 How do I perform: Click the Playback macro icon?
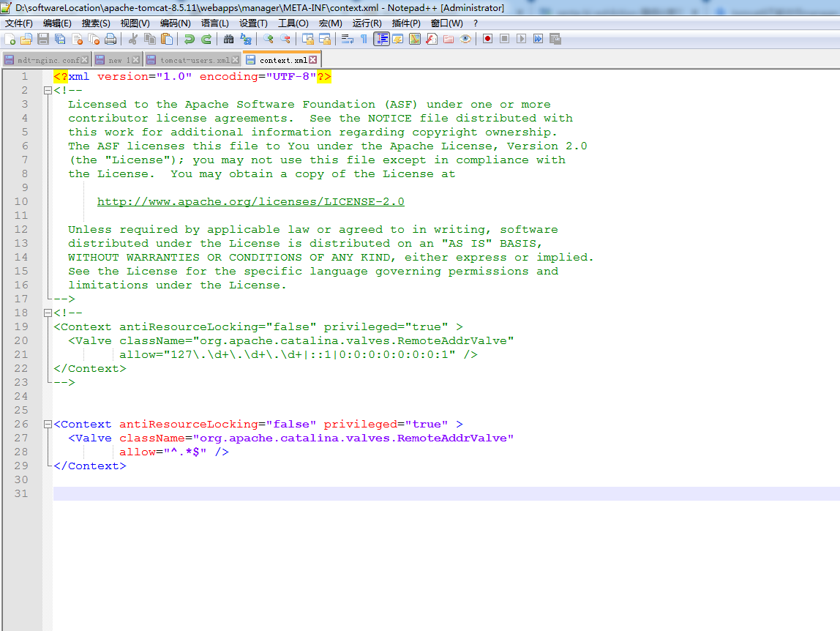tap(521, 39)
